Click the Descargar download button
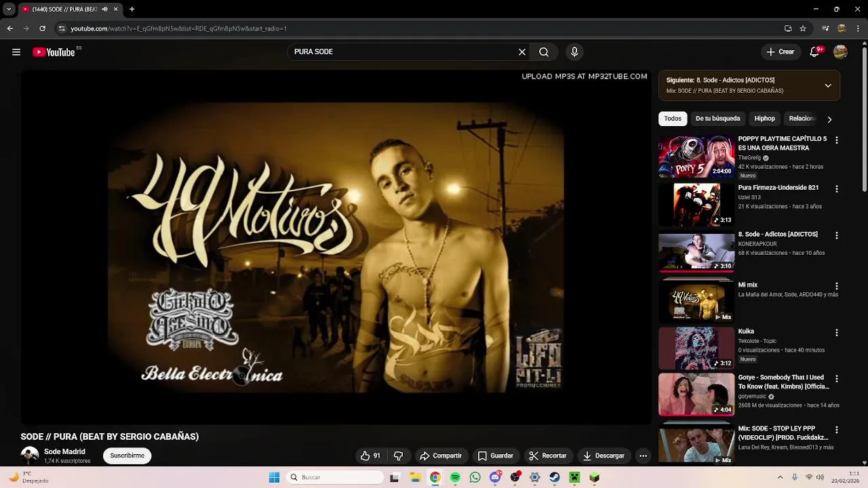Viewport: 868px width, 488px height. [604, 456]
